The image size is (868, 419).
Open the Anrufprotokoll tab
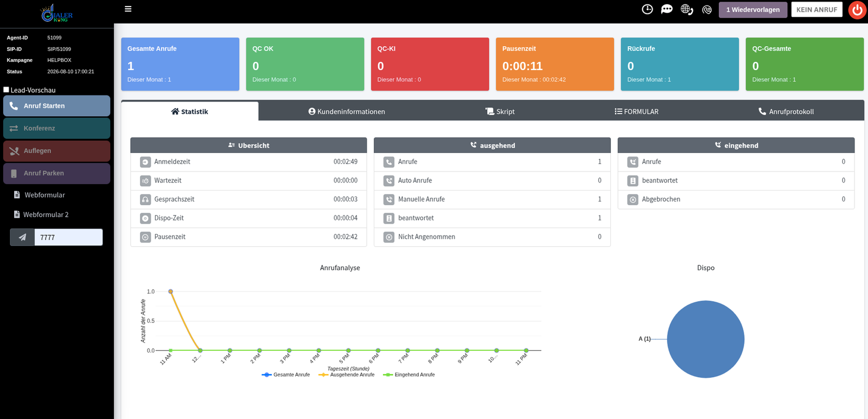click(786, 111)
